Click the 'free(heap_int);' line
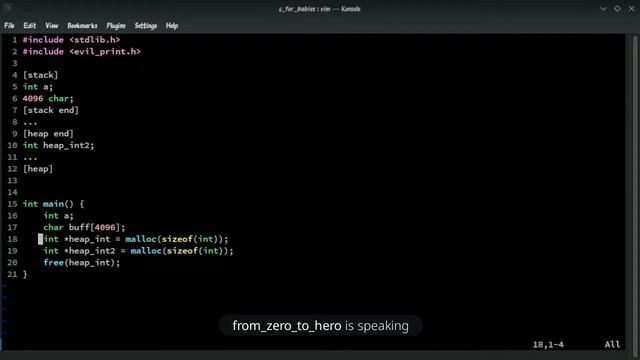Viewport: 640px width, 360px height. pos(82,263)
